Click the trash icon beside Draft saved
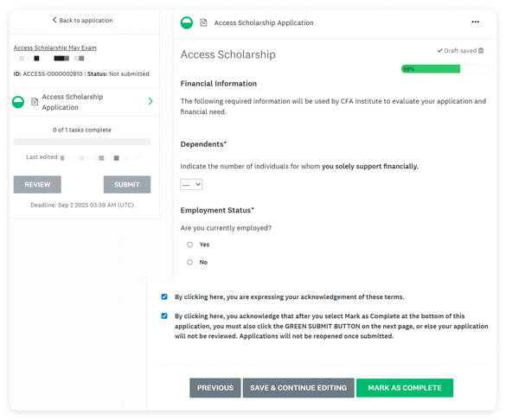Viewport: 506px width, 420px height. point(481,51)
